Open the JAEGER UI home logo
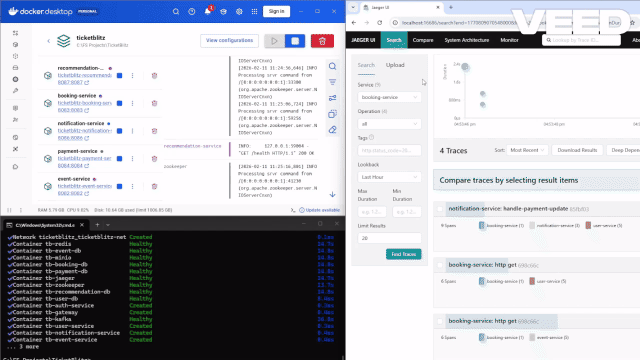This screenshot has width=640, height=360. click(363, 40)
